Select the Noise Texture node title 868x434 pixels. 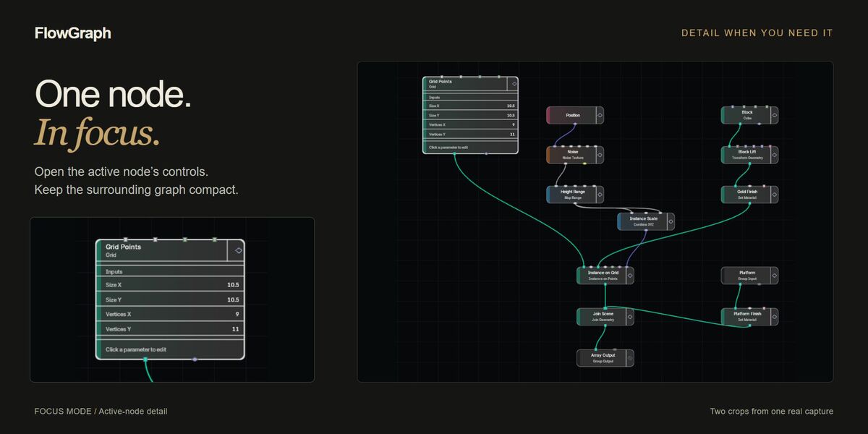point(572,152)
